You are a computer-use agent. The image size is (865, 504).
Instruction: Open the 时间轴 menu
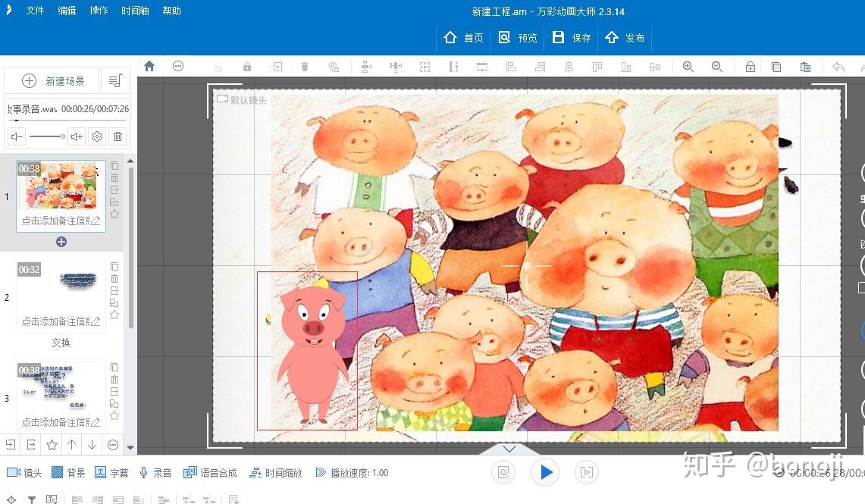[x=135, y=11]
